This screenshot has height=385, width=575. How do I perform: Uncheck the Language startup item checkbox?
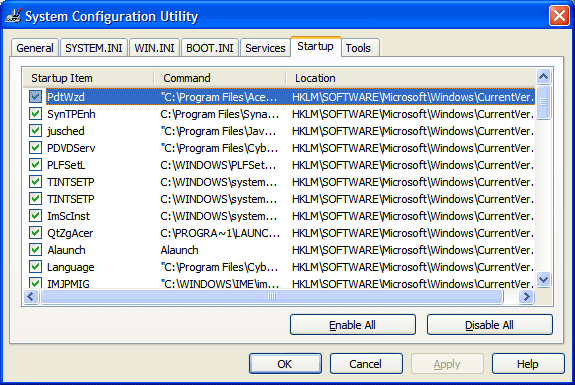tap(36, 267)
